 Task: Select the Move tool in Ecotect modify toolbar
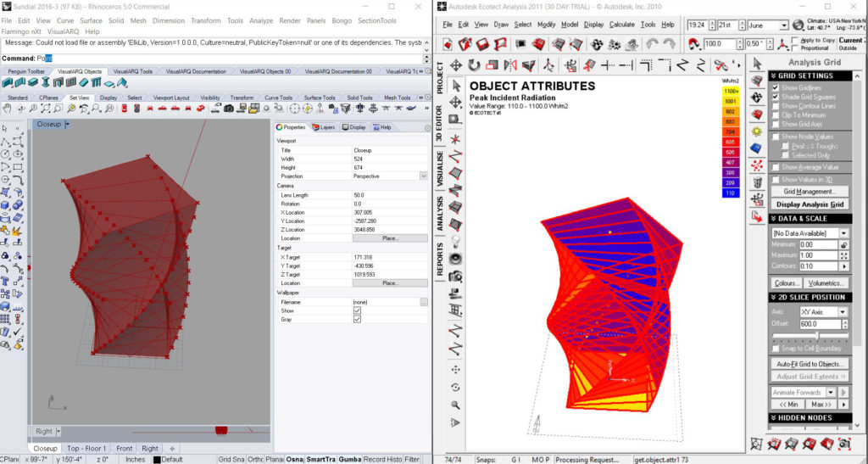coord(455,66)
